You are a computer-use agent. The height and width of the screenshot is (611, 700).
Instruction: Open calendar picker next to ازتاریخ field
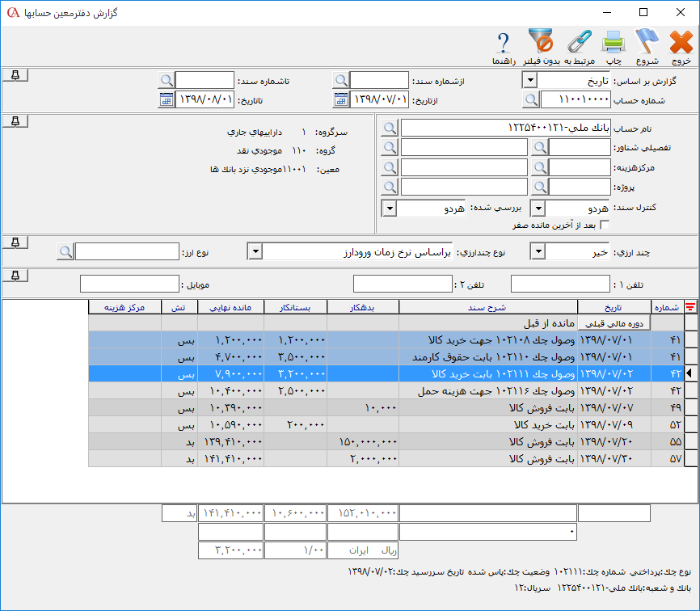pyautogui.click(x=341, y=99)
